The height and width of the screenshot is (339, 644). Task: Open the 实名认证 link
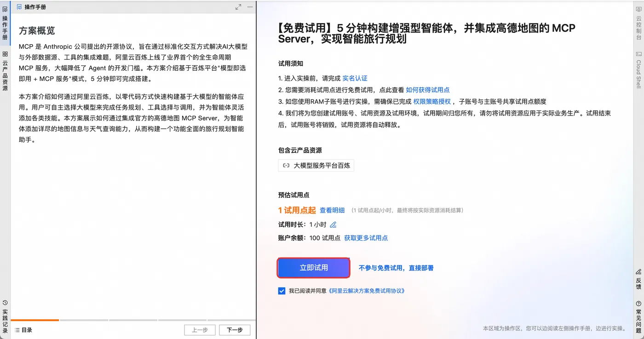355,78
